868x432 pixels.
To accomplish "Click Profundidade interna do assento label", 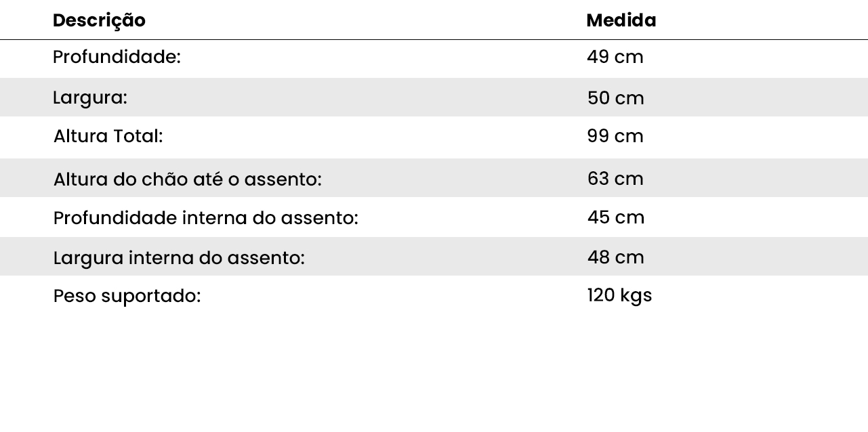I will tap(205, 218).
